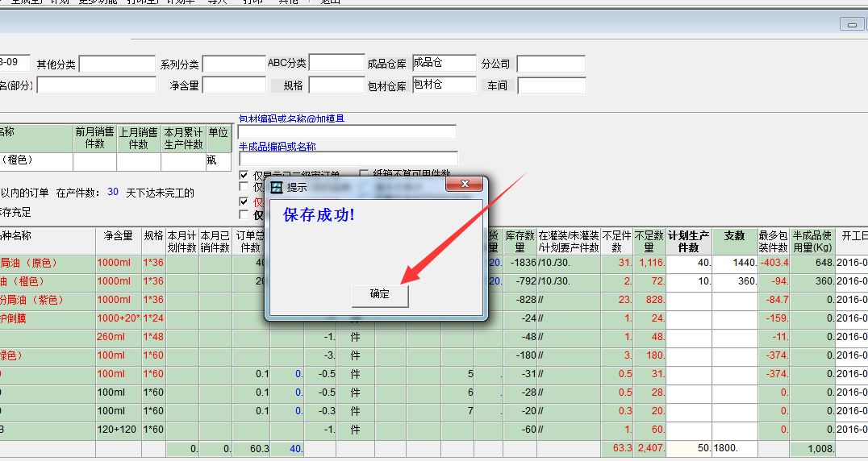This screenshot has width=868, height=461.
Task: Focus the 系列分类 input box
Action: point(234,64)
